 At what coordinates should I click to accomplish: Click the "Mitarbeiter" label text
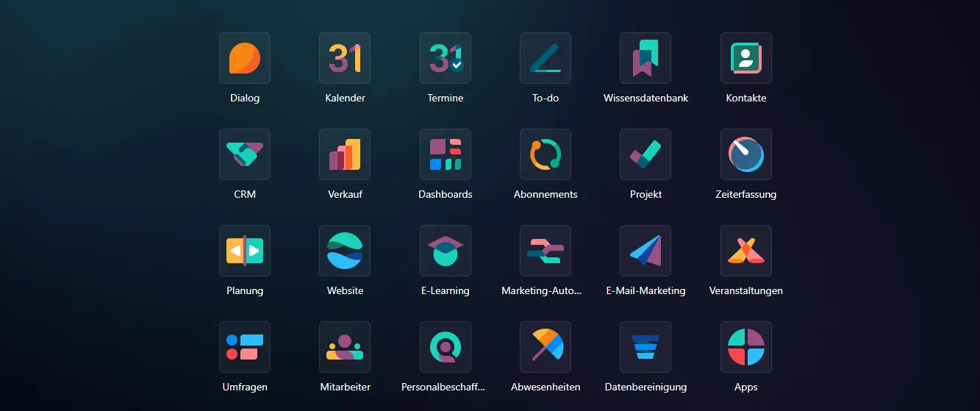[x=345, y=387]
